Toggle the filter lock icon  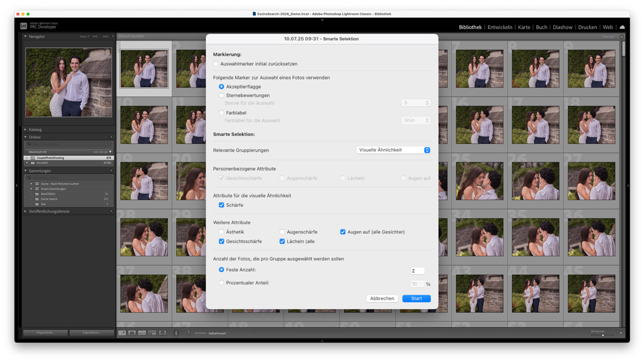(x=622, y=37)
